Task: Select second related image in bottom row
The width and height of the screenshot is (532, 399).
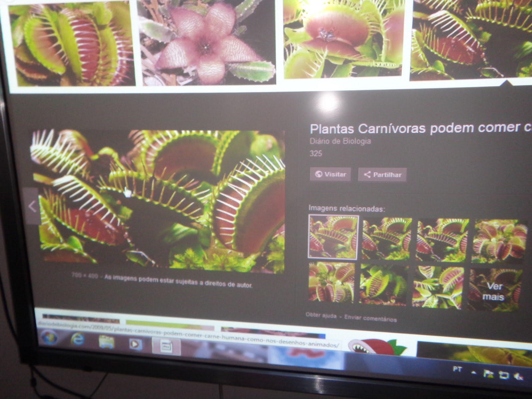Action: pos(384,285)
